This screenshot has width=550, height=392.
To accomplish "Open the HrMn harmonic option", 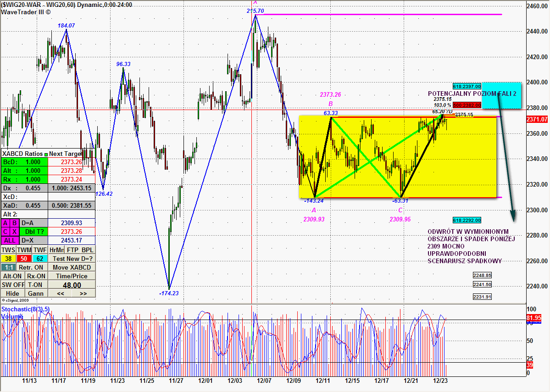I will coord(56,250).
